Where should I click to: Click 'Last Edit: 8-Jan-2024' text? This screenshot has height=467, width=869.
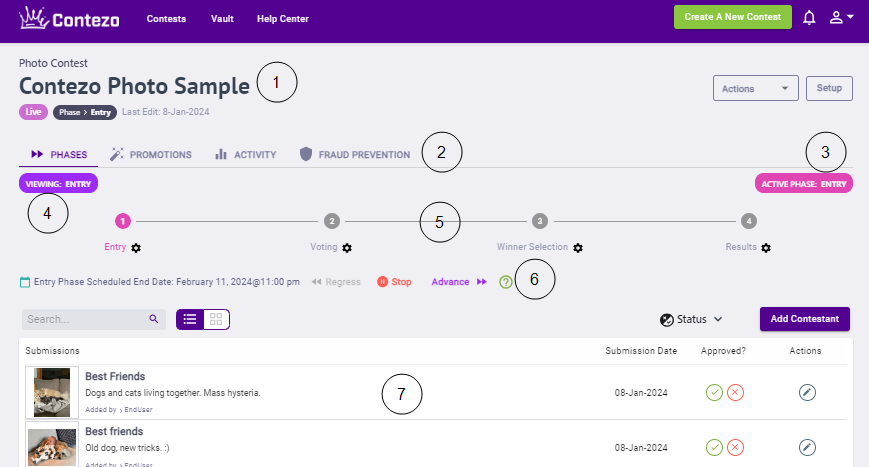[x=166, y=112]
